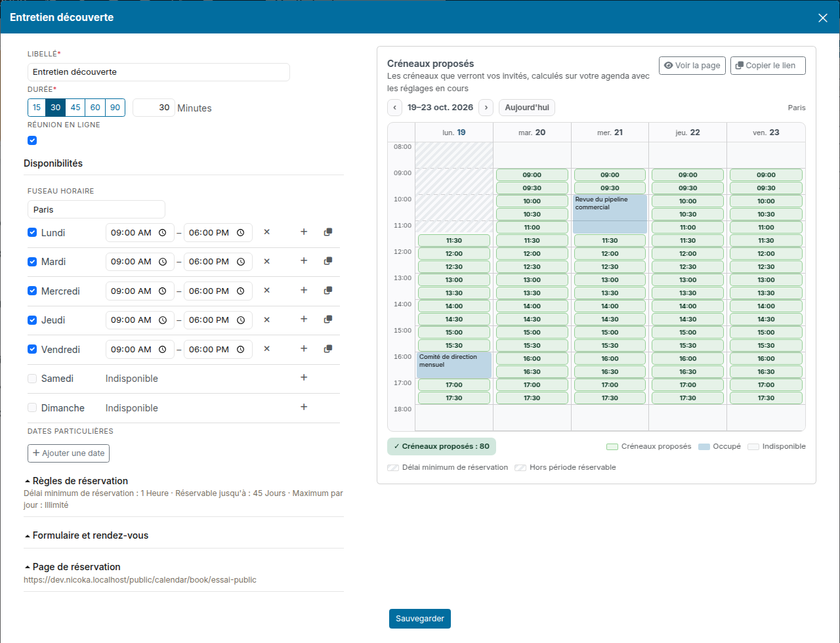Copy Lundi hours to other days

(x=328, y=232)
